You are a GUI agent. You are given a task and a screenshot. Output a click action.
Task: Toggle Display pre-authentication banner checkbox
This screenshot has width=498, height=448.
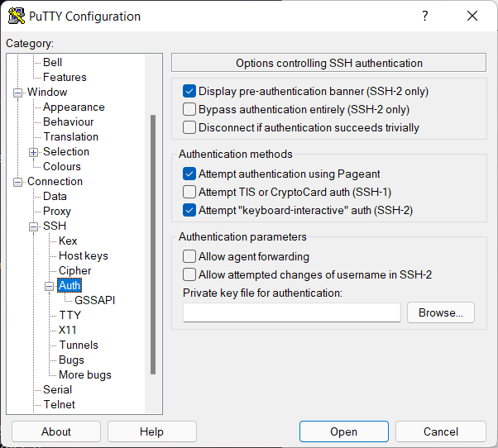[189, 92]
